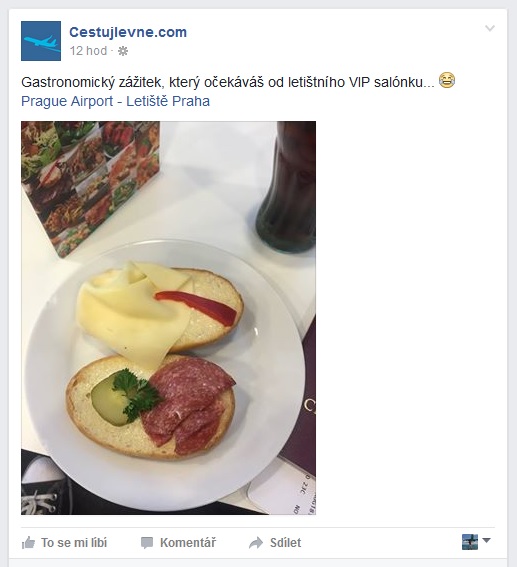Open the Cestujlevne.com page avatar
The image size is (517, 567).
41,41
